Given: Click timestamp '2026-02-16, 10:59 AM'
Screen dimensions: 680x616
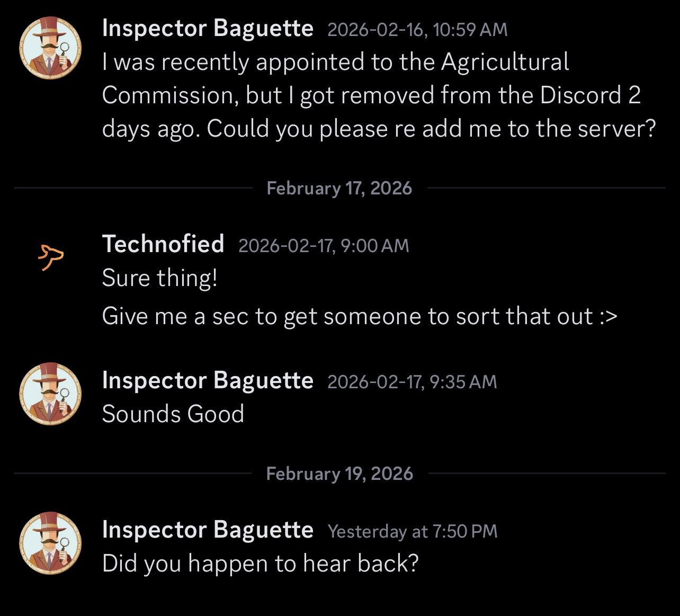Looking at the screenshot, I should tap(417, 30).
